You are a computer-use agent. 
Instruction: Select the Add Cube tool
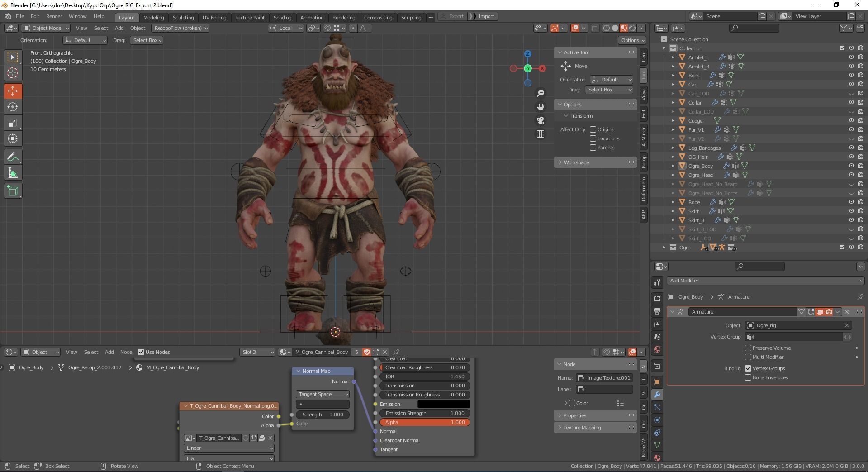click(x=13, y=191)
